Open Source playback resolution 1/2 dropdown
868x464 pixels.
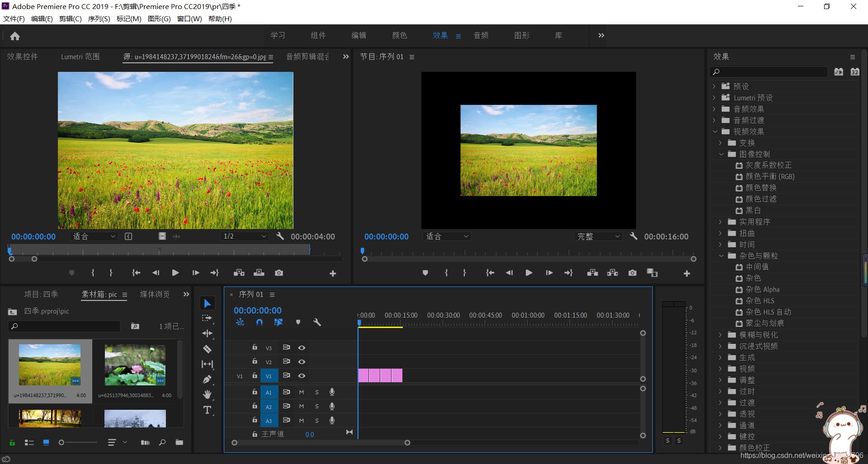pyautogui.click(x=245, y=236)
